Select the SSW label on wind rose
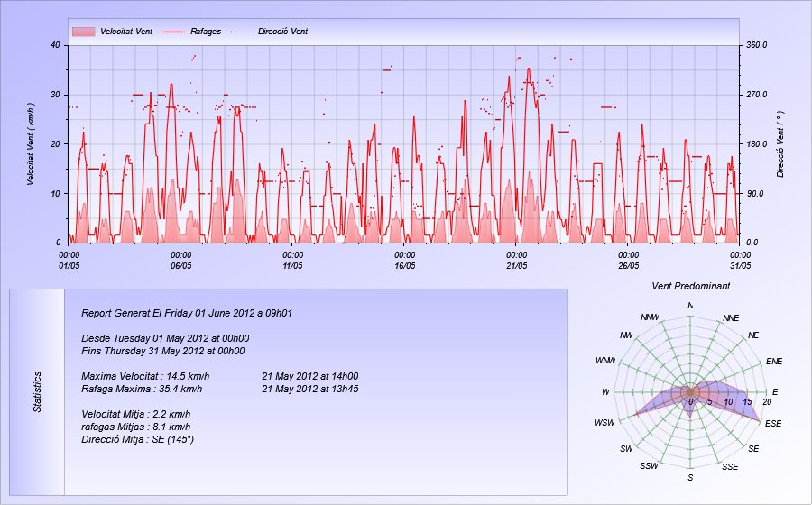Image resolution: width=812 pixels, height=505 pixels. click(x=649, y=466)
